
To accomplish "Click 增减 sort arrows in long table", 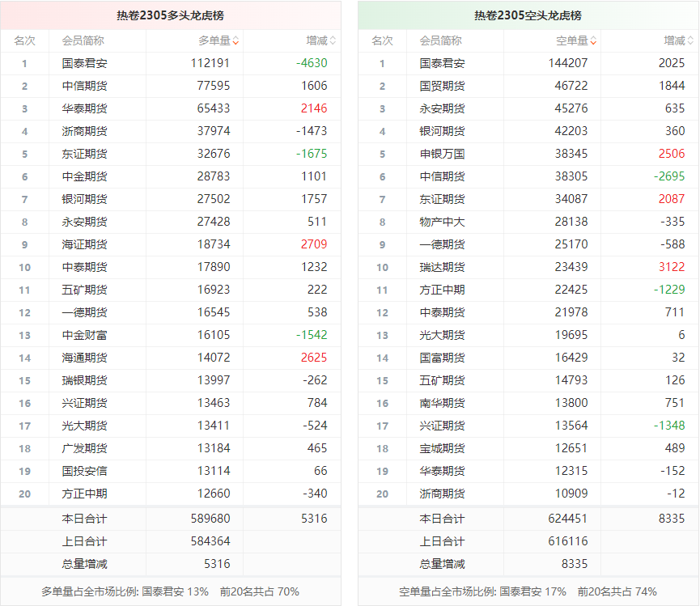I will pyautogui.click(x=333, y=40).
